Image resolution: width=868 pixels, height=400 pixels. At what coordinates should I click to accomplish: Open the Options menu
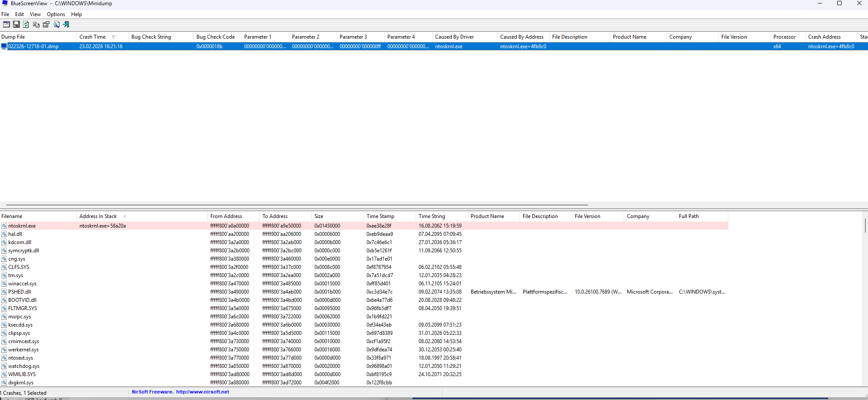pyautogui.click(x=56, y=14)
